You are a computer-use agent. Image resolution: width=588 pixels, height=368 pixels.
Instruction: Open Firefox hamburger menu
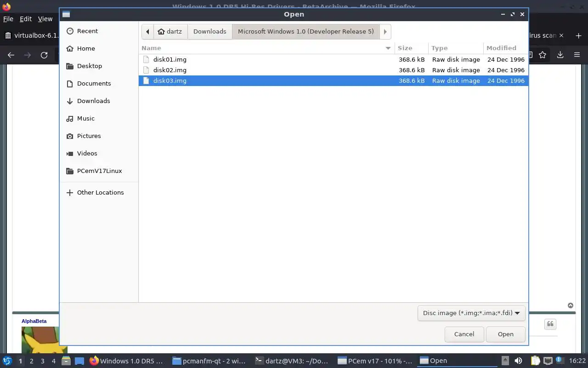click(x=577, y=55)
